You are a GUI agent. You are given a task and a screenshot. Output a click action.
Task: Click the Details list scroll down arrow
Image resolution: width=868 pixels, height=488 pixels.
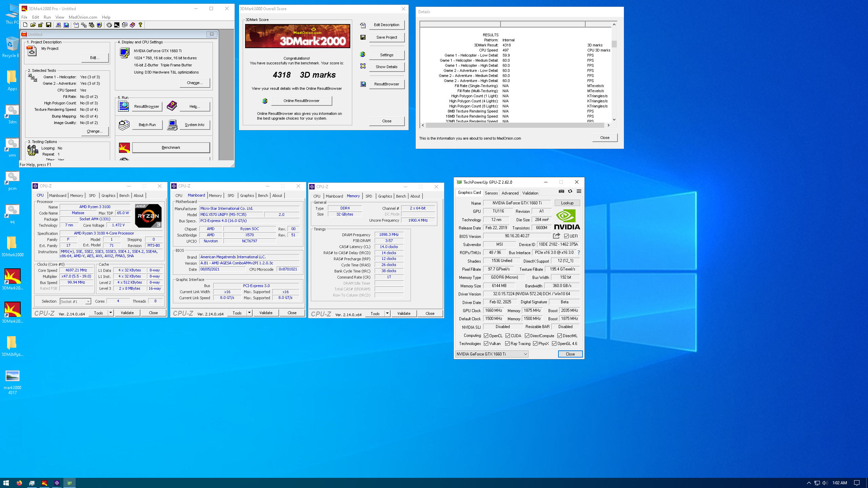(x=614, y=120)
